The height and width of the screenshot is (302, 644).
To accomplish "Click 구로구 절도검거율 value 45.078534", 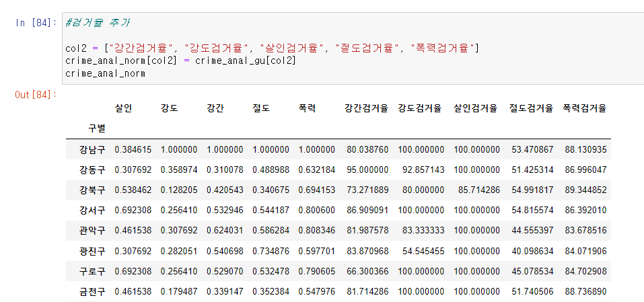I will (x=533, y=271).
